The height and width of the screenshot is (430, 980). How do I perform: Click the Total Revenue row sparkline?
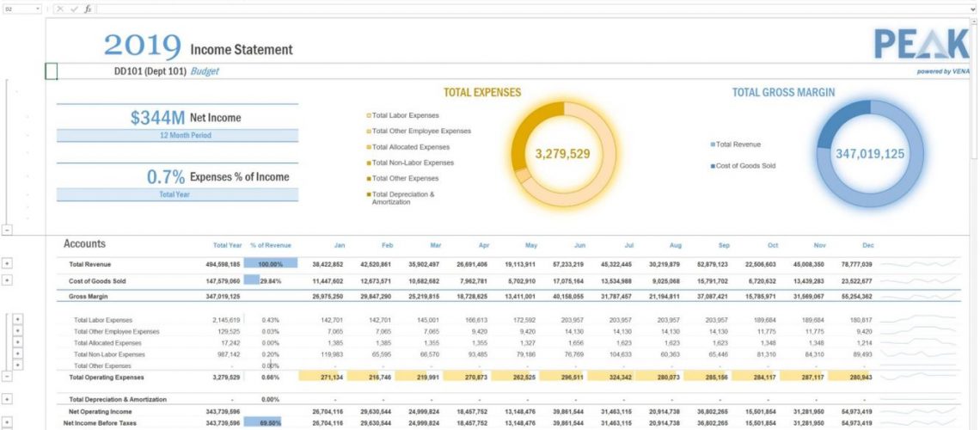pos(919,264)
